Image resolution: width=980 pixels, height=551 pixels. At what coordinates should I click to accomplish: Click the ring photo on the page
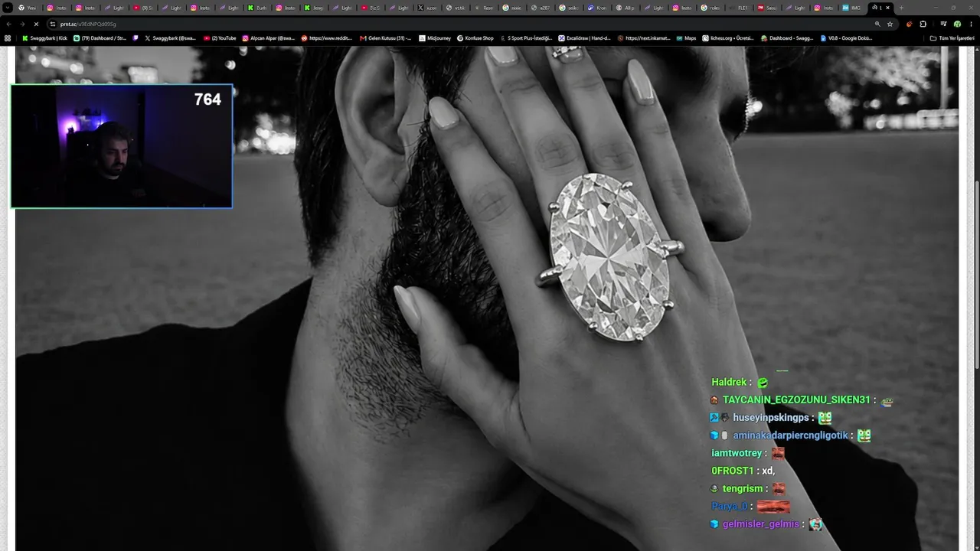487,298
